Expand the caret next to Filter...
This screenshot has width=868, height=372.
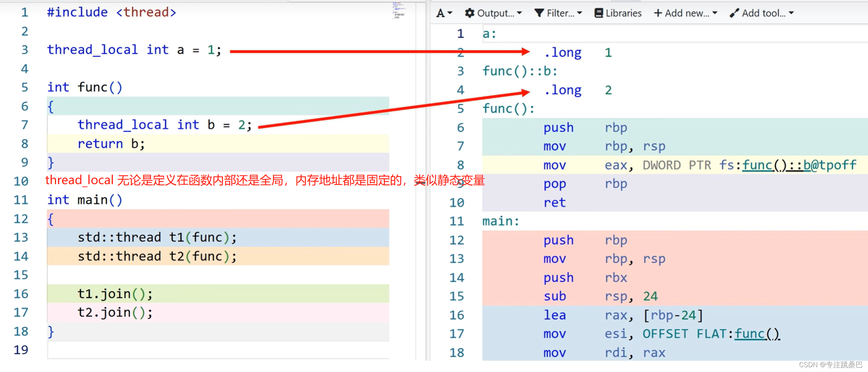(580, 13)
